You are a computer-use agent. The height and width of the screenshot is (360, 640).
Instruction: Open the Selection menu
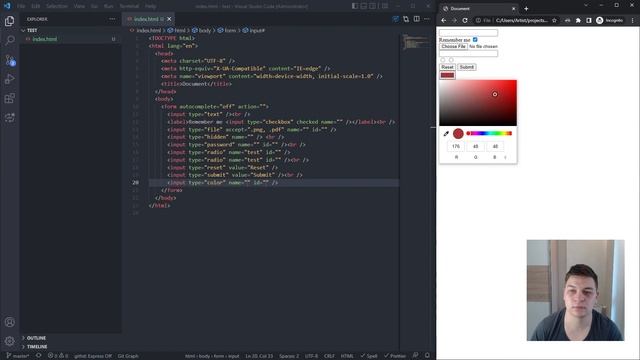click(57, 6)
